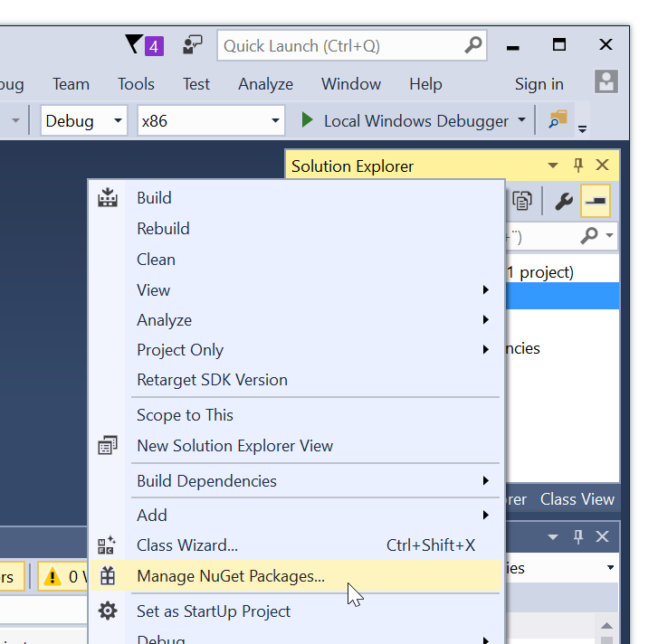Viewport: 658px width, 644px height.
Task: Click the account avatar icon
Action: pos(606,81)
